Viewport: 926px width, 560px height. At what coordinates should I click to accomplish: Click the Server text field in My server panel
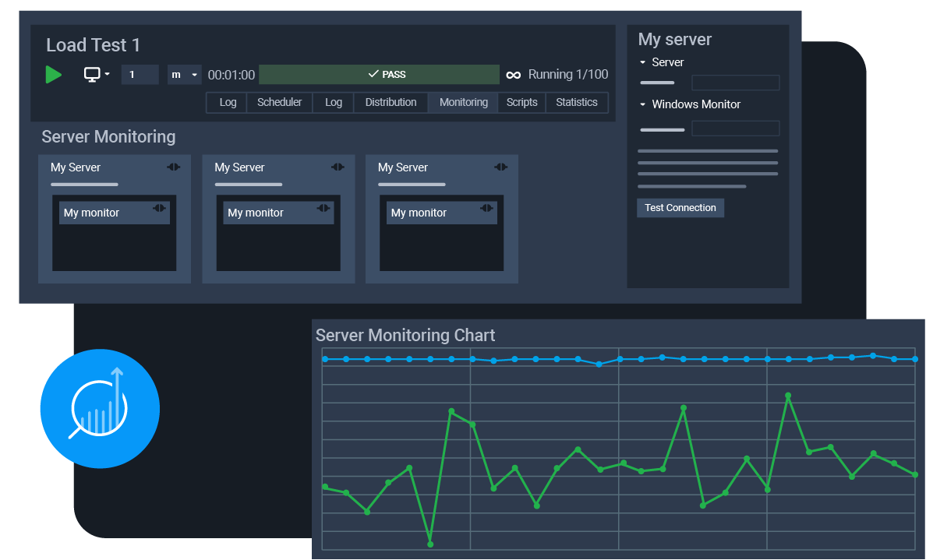click(x=735, y=82)
